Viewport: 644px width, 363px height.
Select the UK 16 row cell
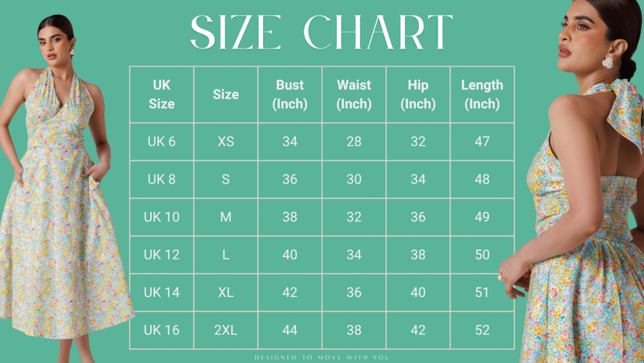pos(161,330)
